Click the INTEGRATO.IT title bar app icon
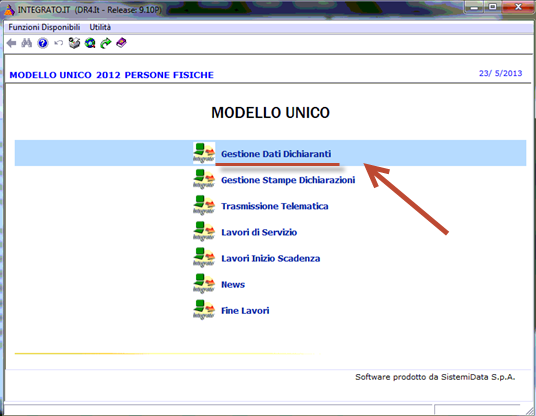 (x=9, y=10)
